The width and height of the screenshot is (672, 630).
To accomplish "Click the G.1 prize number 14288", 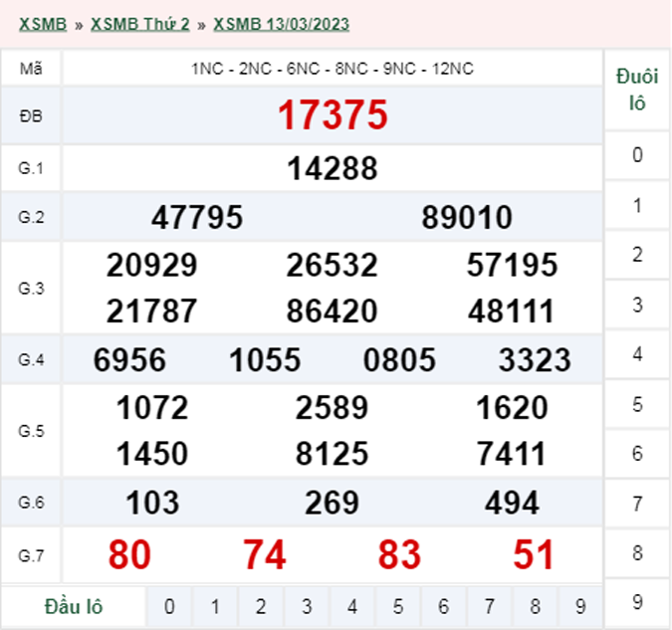I will tap(333, 168).
